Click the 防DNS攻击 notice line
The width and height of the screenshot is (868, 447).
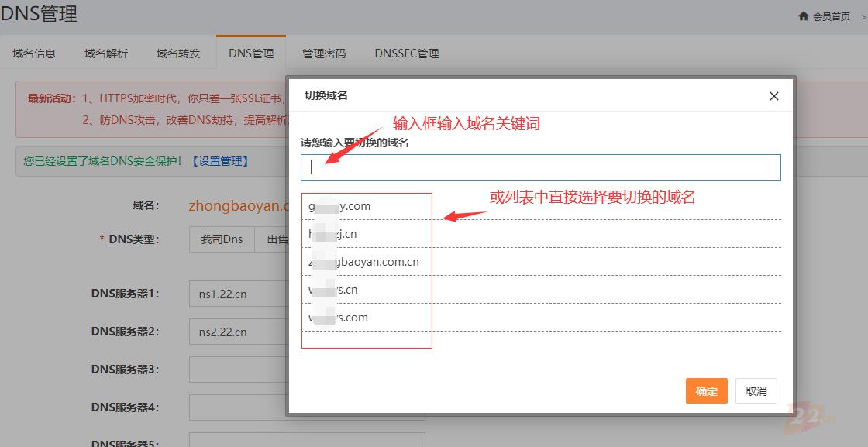click(184, 120)
